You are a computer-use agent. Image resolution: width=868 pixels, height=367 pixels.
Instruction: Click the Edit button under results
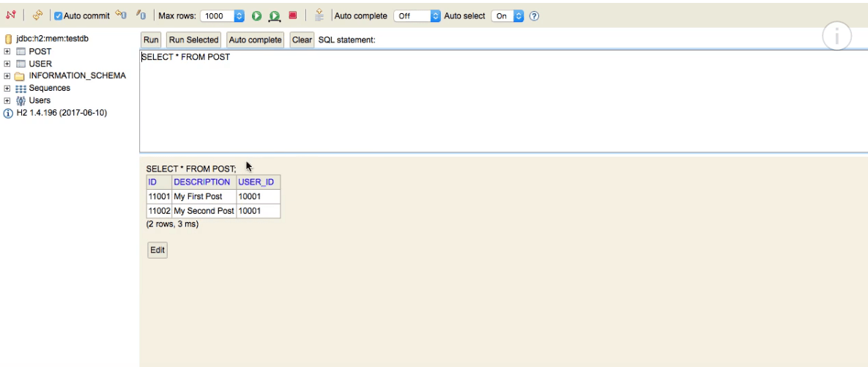point(157,251)
